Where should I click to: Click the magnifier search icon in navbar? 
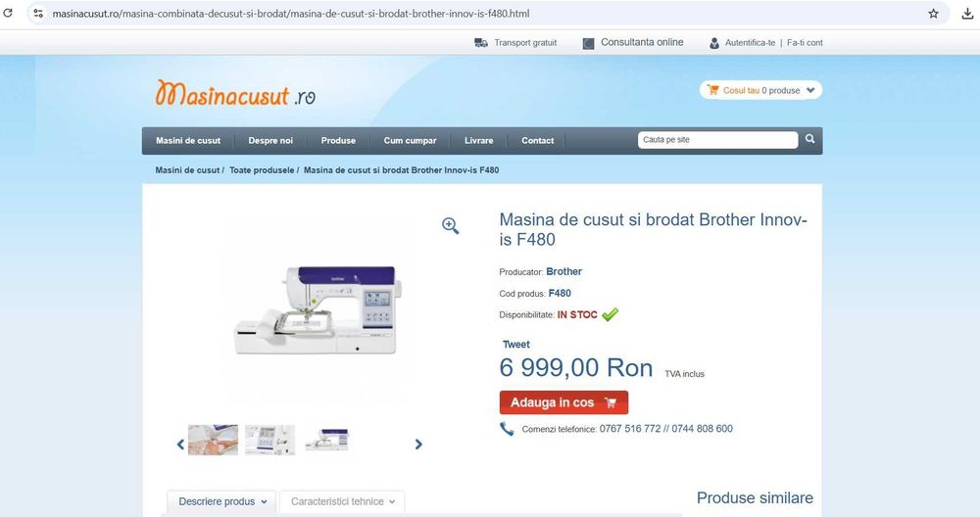coord(810,139)
